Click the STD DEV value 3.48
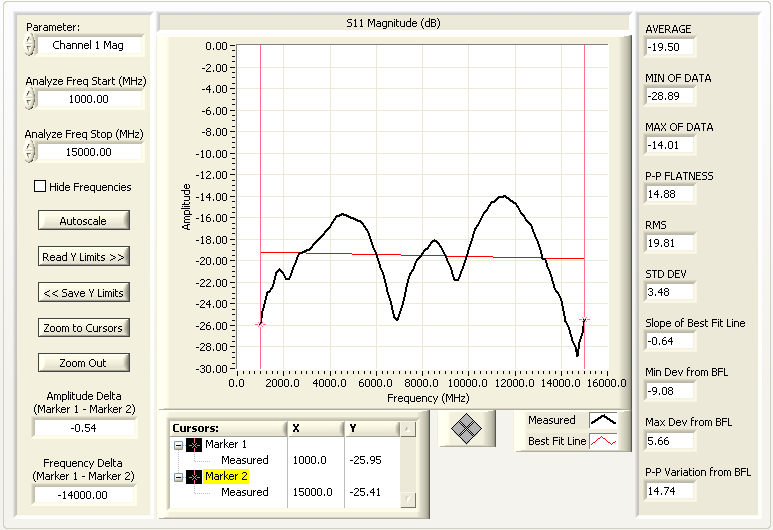Screen dimensions: 773x530 click(x=669, y=292)
